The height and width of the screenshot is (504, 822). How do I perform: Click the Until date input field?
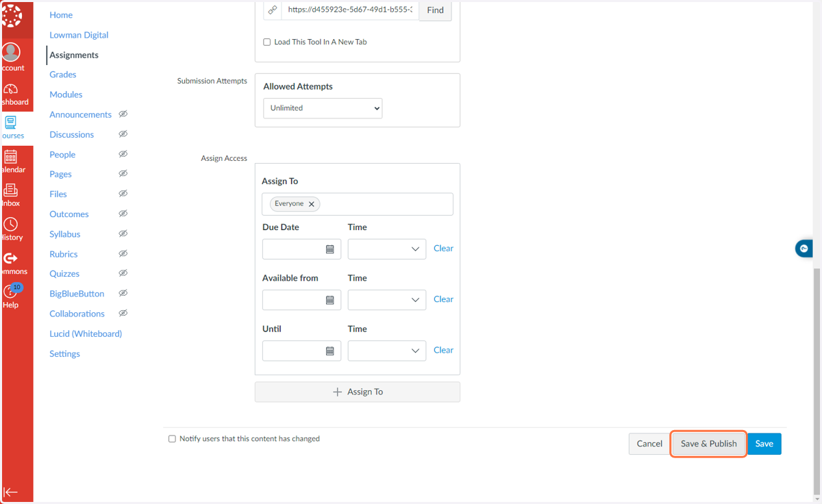click(x=301, y=351)
